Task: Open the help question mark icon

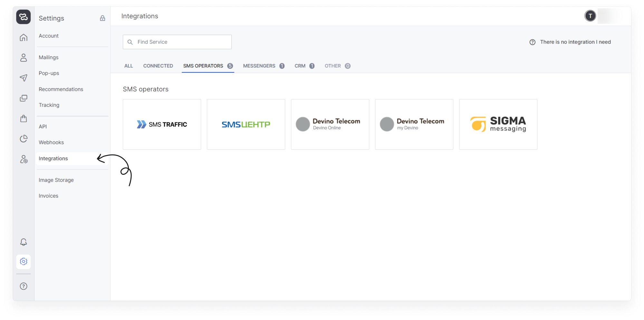Action: [24, 286]
